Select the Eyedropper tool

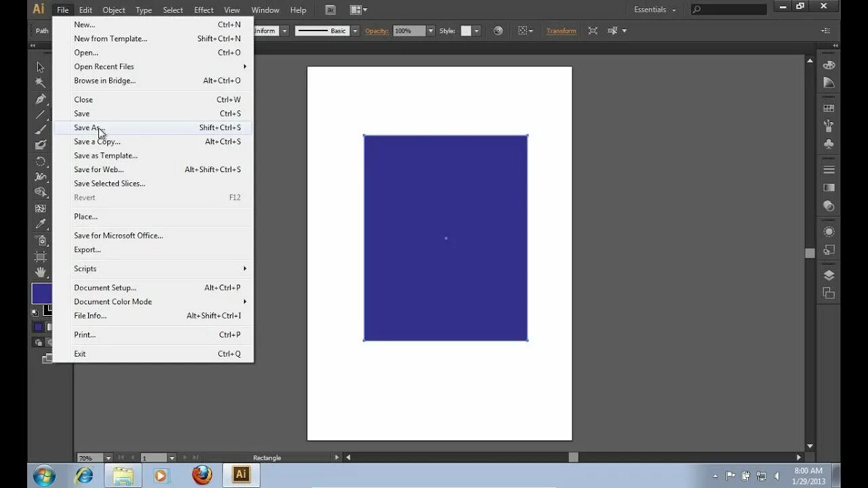coord(41,224)
